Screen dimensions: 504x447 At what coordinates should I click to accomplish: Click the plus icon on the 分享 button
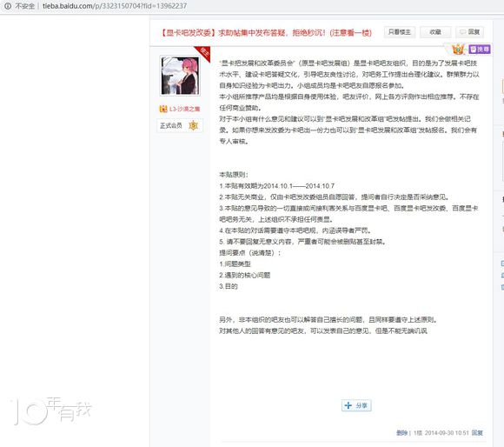pos(348,405)
